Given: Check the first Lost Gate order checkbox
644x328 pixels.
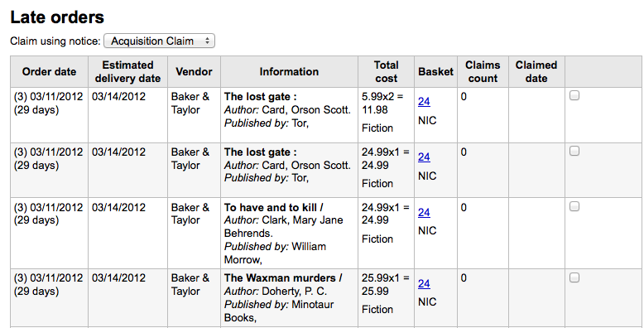Looking at the screenshot, I should (574, 96).
